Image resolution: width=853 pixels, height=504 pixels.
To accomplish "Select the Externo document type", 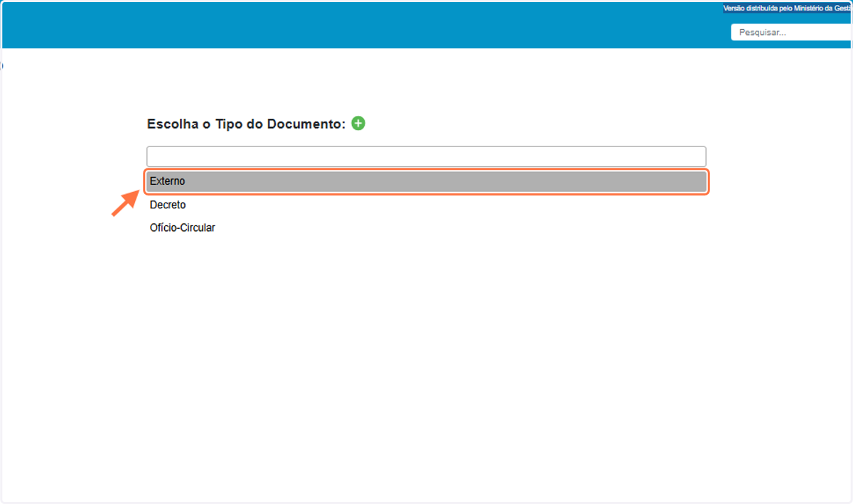I will tap(426, 182).
